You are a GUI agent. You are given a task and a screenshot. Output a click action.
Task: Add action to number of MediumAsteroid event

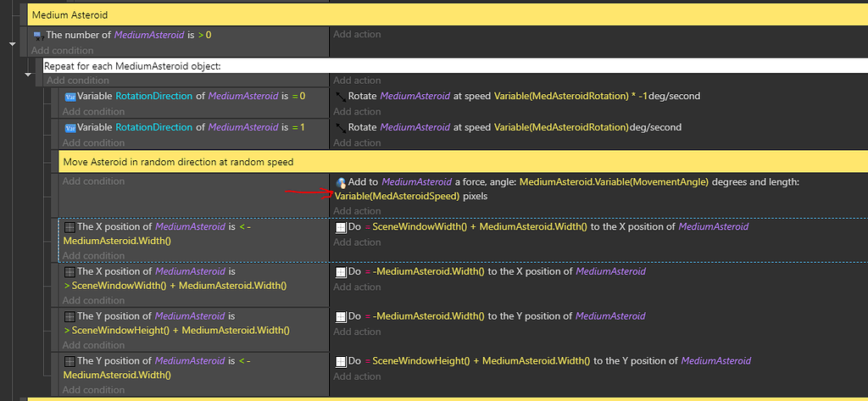[x=357, y=35]
